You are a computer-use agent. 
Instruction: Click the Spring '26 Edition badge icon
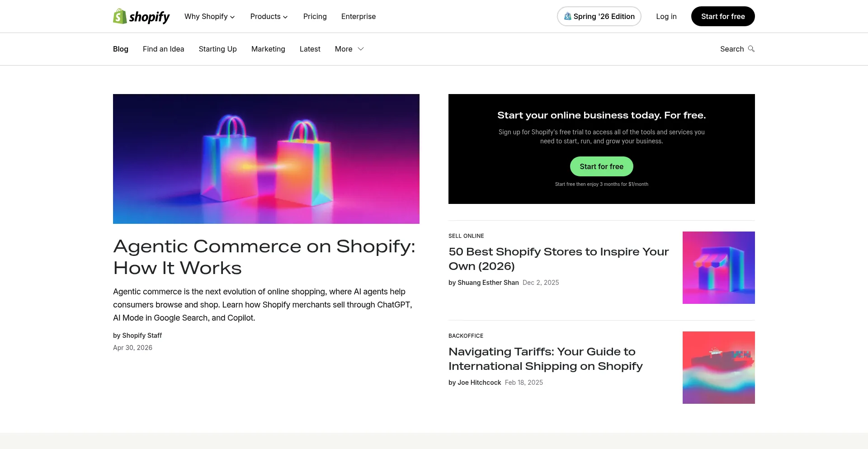point(567,16)
